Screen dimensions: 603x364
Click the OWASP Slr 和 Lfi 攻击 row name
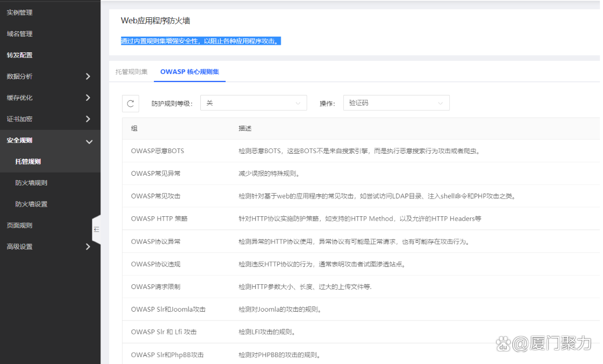point(164,332)
